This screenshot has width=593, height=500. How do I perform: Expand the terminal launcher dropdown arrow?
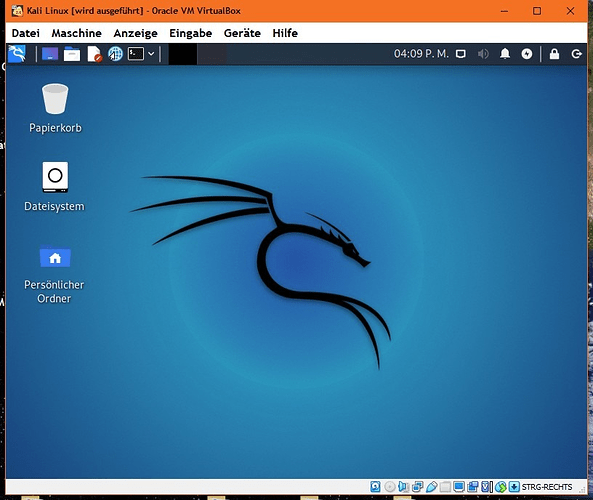click(x=151, y=54)
